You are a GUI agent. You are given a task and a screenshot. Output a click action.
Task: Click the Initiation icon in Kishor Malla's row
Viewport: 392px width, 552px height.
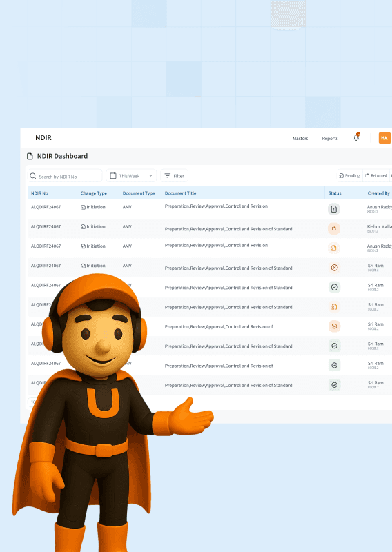[x=83, y=227]
